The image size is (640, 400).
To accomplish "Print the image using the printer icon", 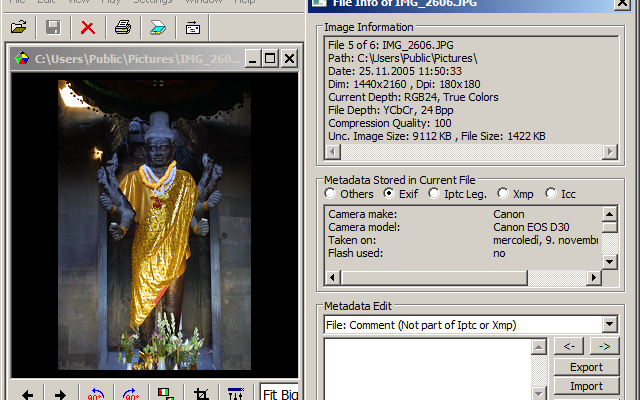I will click(122, 27).
